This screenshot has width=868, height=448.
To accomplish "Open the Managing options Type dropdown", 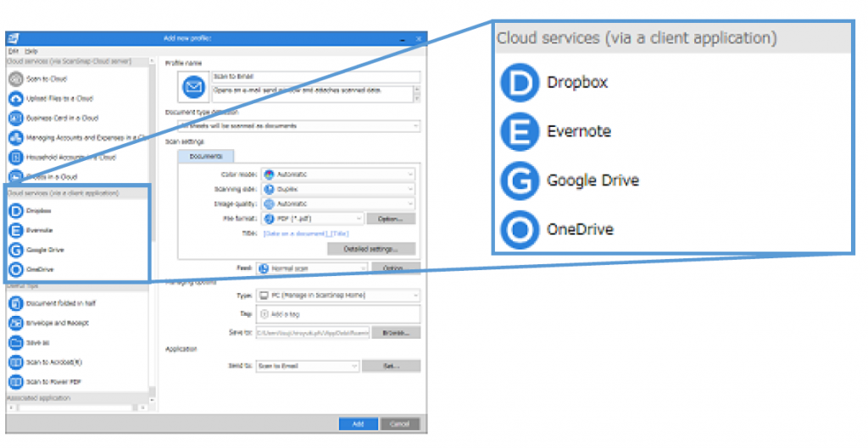I will (337, 296).
